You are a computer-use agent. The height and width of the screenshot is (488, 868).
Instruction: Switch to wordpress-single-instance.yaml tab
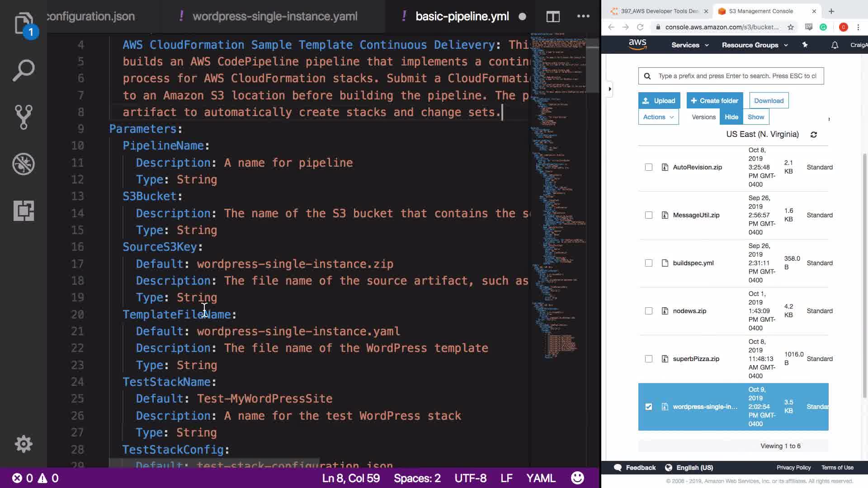(274, 17)
